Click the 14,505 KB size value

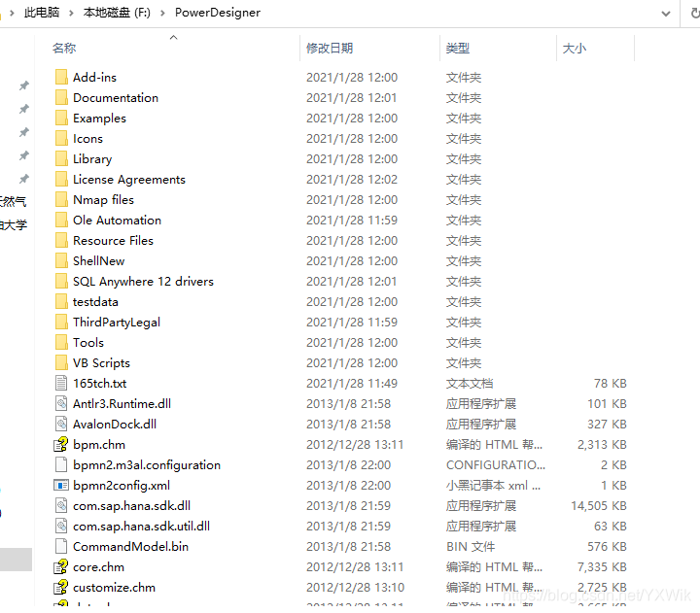coord(598,506)
